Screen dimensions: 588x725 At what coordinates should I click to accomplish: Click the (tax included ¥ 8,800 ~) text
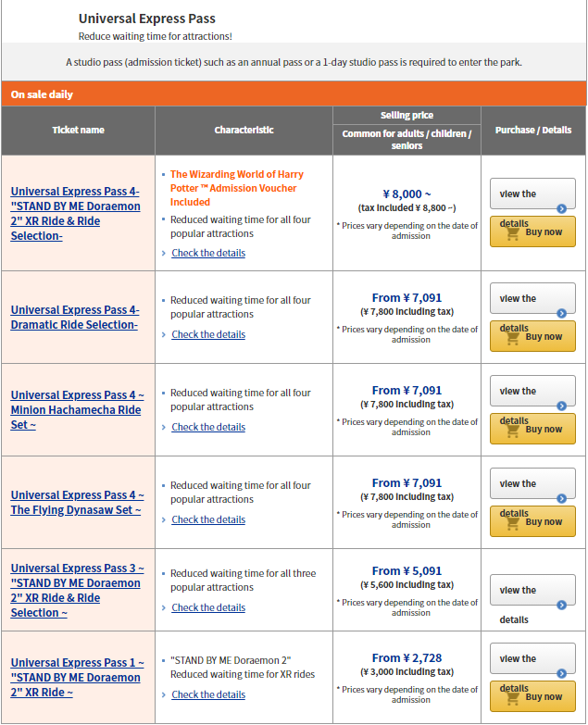click(x=407, y=208)
